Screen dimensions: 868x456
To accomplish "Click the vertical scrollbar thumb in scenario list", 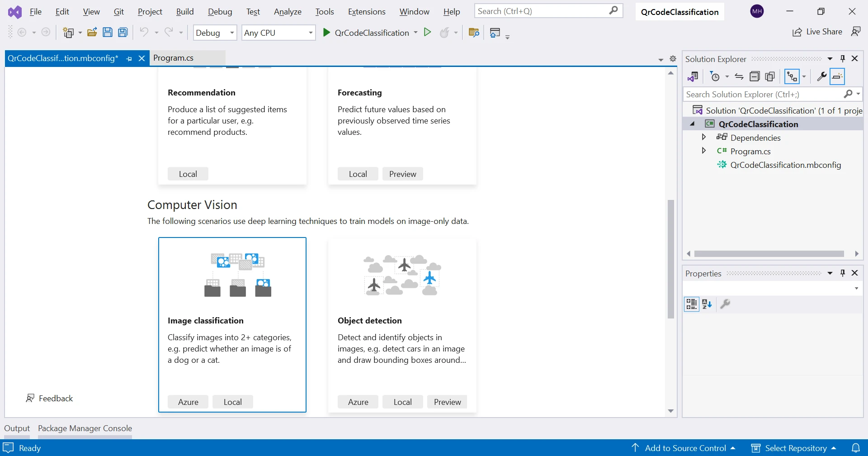I will click(671, 259).
